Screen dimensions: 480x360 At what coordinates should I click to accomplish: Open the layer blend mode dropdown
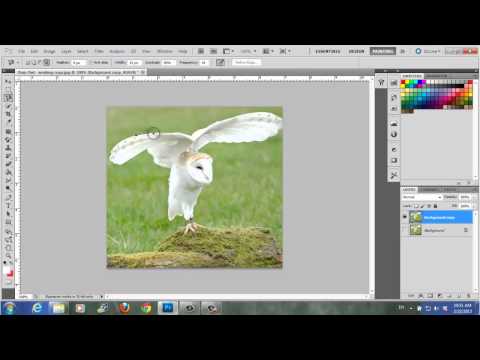pos(422,197)
